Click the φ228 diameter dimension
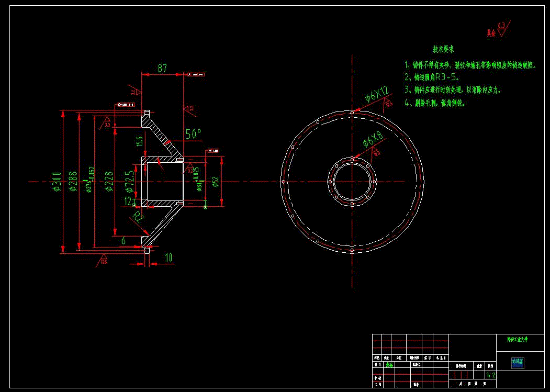 click(109, 182)
